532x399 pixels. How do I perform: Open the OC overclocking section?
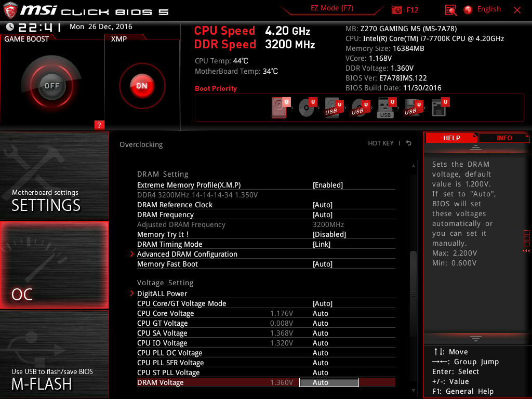pyautogui.click(x=54, y=265)
